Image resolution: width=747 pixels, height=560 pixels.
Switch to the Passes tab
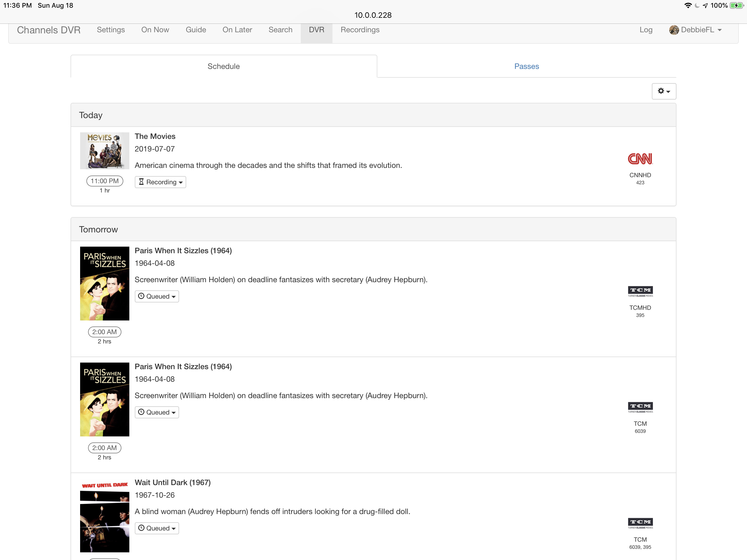(526, 66)
